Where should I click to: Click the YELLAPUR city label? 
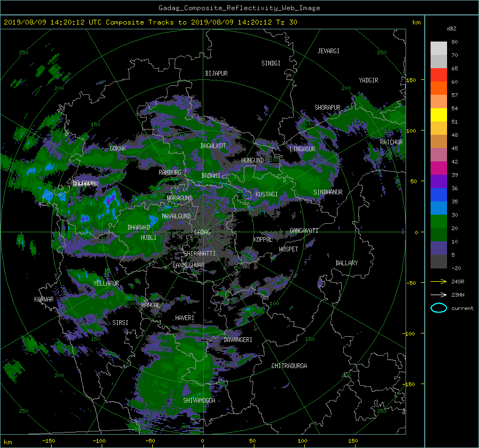[x=106, y=283]
